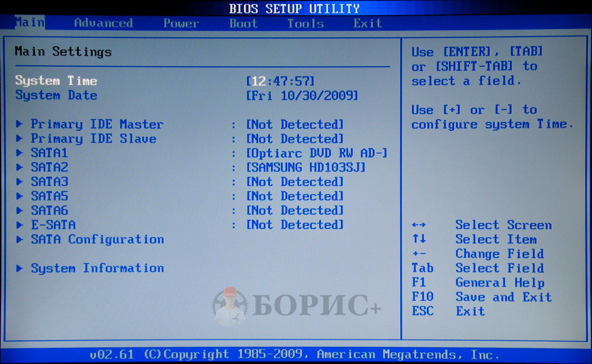
Task: Click the Change Field help text
Action: pyautogui.click(x=500, y=254)
